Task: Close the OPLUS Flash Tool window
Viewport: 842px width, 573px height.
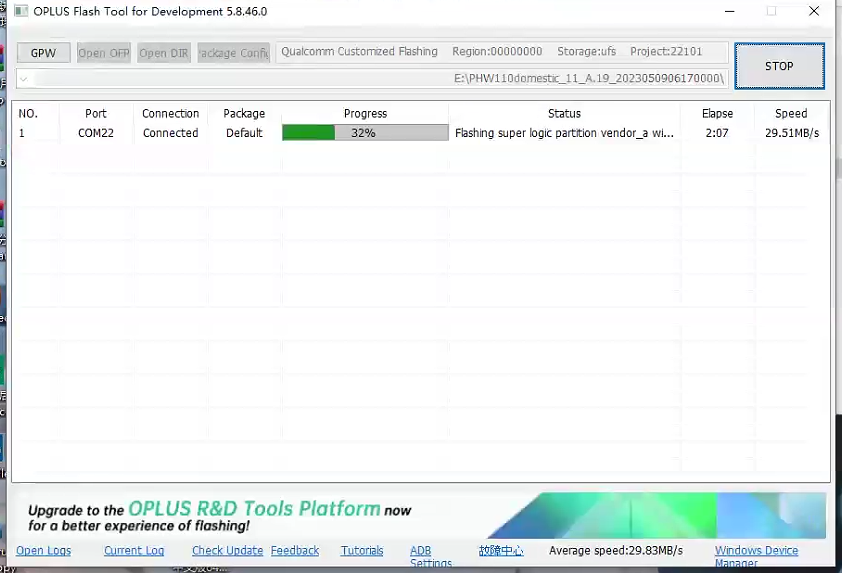Action: tap(814, 11)
